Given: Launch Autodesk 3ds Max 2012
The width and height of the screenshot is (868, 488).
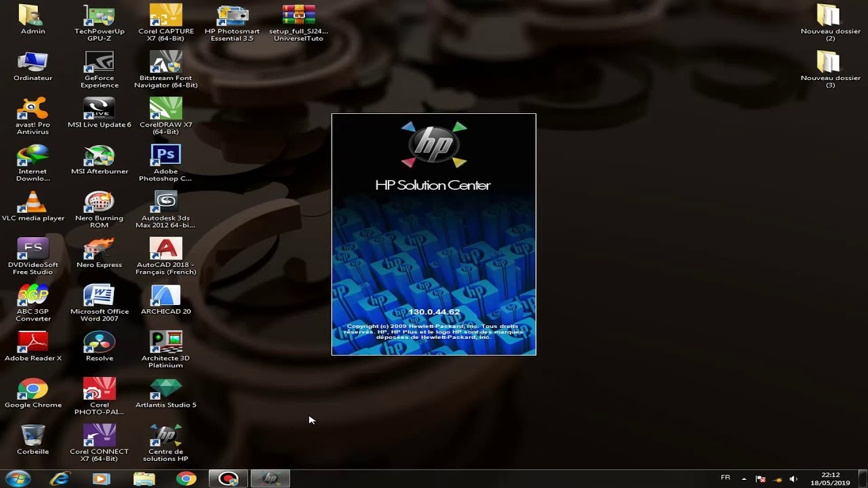Looking at the screenshot, I should tap(165, 209).
